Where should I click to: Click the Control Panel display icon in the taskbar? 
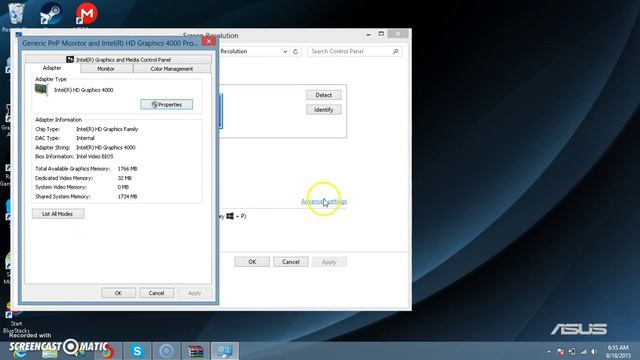point(224,351)
